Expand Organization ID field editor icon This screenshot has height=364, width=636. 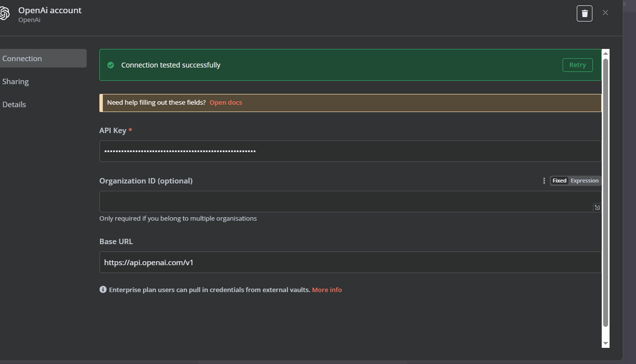pyautogui.click(x=597, y=207)
